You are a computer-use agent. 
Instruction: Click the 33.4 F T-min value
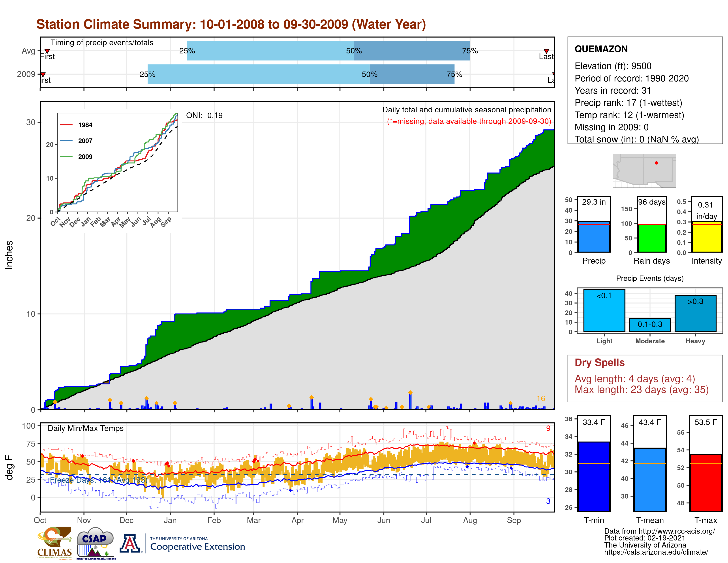[x=594, y=422]
